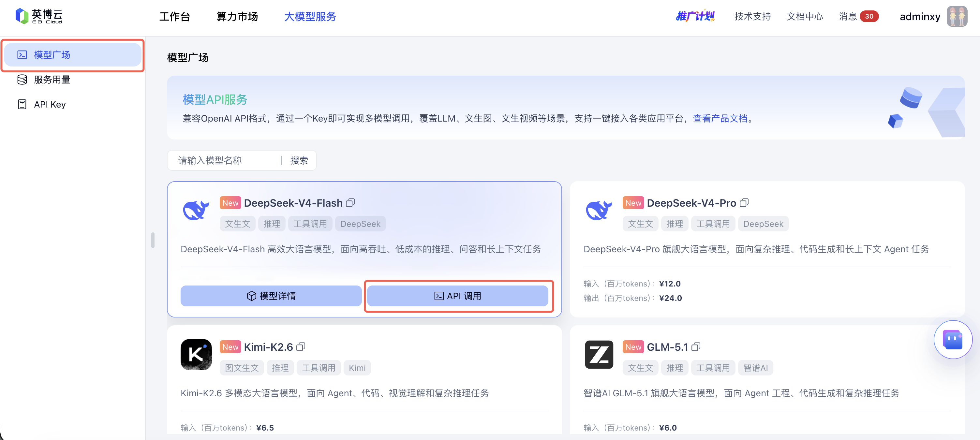Screen dimensions: 980x440
Task: Click the 服务用量 database icon
Action: click(x=22, y=80)
